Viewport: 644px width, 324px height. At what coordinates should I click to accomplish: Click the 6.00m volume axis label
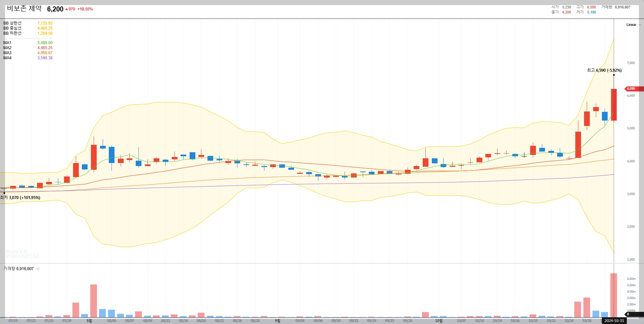point(631,279)
